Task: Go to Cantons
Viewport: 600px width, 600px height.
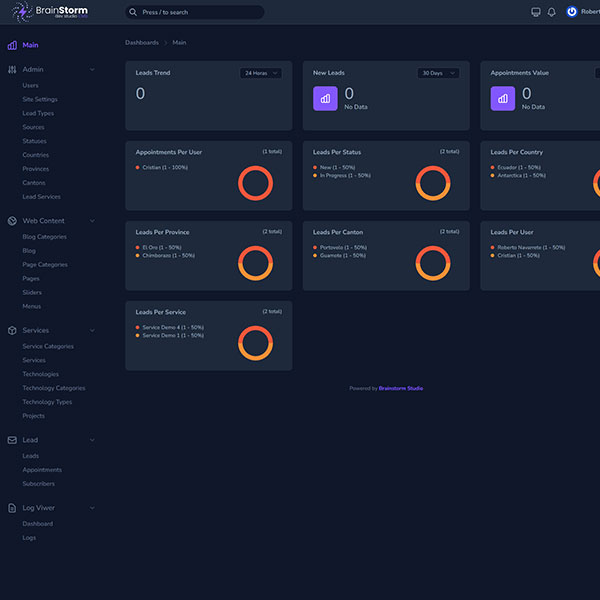Action: [x=34, y=183]
